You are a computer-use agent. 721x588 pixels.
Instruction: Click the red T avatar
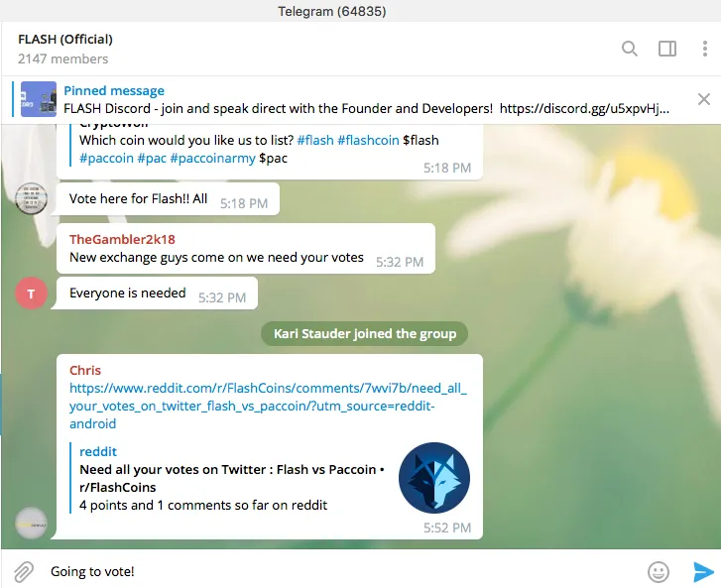point(32,294)
